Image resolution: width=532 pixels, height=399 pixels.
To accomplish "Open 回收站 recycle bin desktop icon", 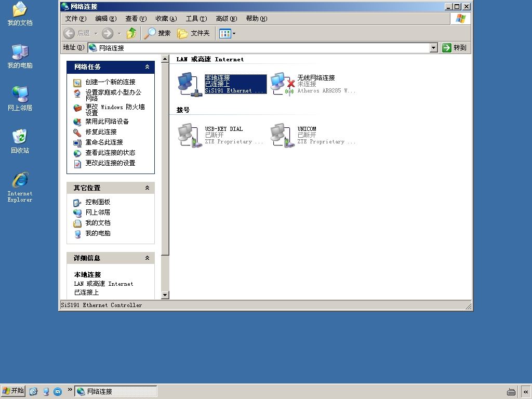I will (x=20, y=141).
